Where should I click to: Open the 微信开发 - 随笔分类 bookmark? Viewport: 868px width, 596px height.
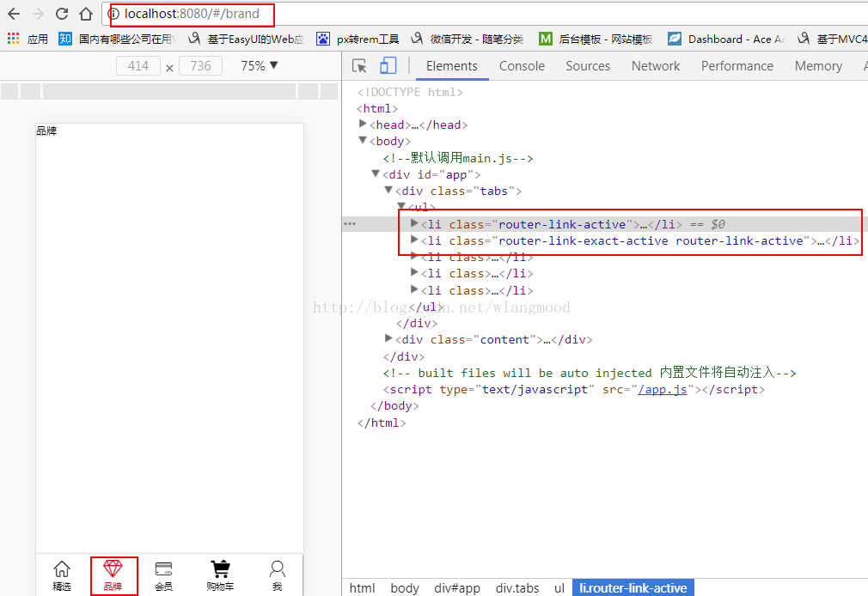pos(468,39)
